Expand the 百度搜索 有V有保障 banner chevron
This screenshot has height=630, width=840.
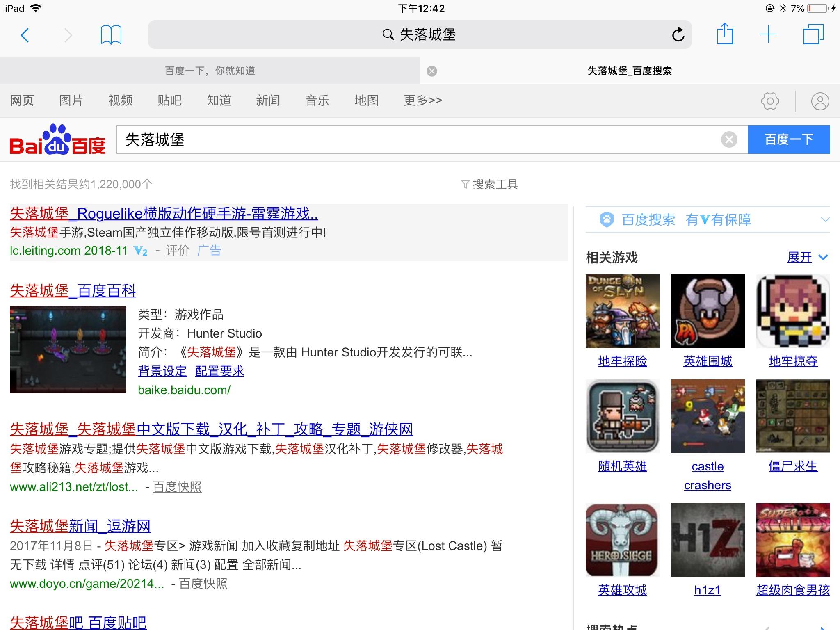(825, 220)
